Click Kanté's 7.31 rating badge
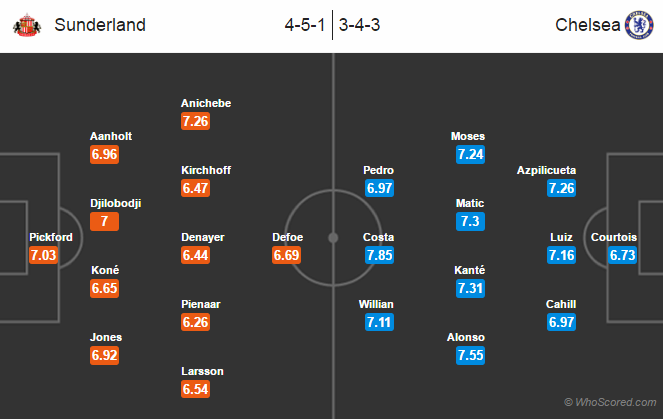Image resolution: width=663 pixels, height=419 pixels. tap(470, 288)
